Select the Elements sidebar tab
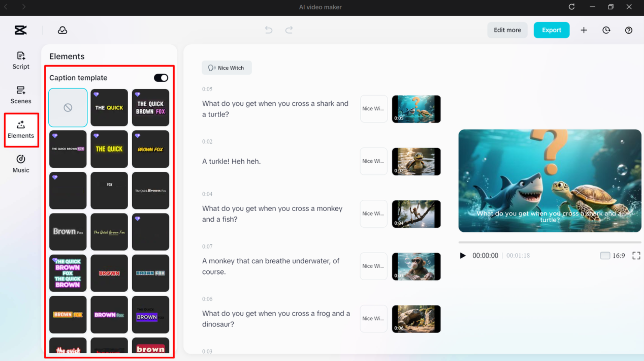644x361 pixels. [21, 130]
